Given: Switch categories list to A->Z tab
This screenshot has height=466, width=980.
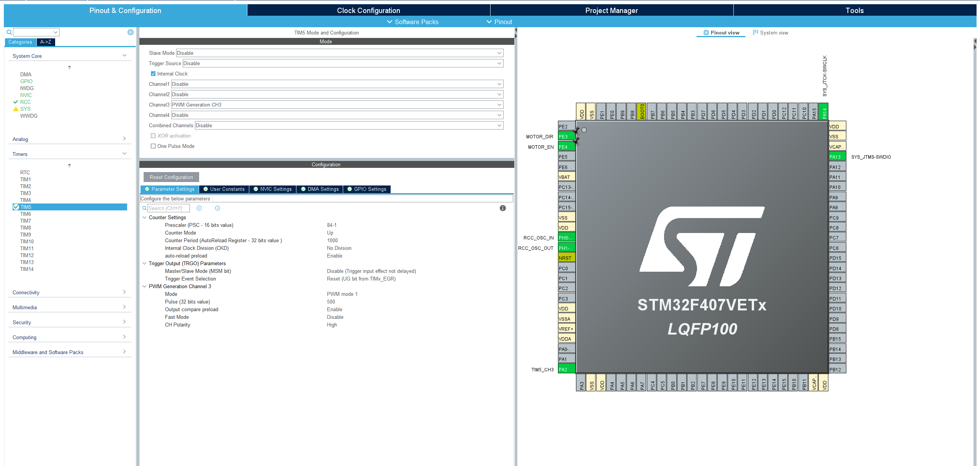Looking at the screenshot, I should pyautogui.click(x=46, y=42).
